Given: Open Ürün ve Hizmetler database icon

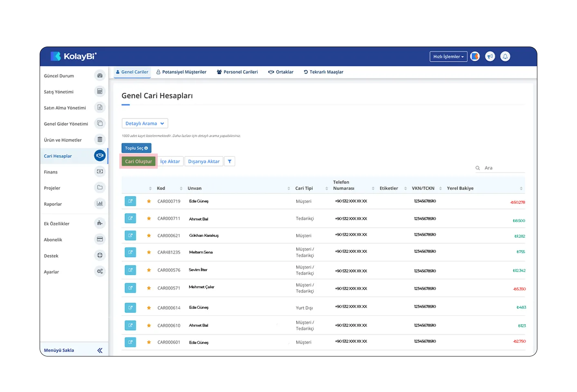Looking at the screenshot, I should [100, 140].
